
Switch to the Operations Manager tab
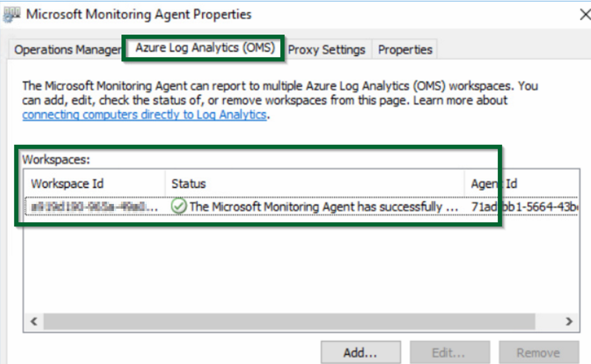pyautogui.click(x=67, y=49)
